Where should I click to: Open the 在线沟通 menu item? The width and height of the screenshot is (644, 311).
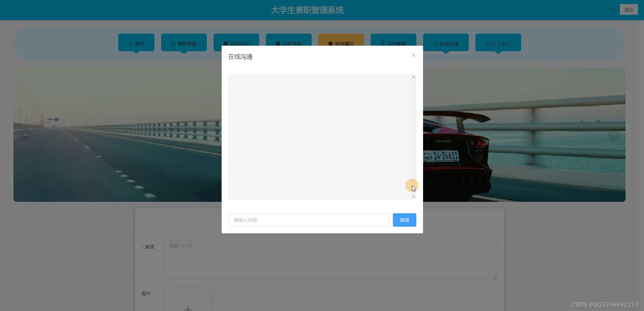(446, 43)
